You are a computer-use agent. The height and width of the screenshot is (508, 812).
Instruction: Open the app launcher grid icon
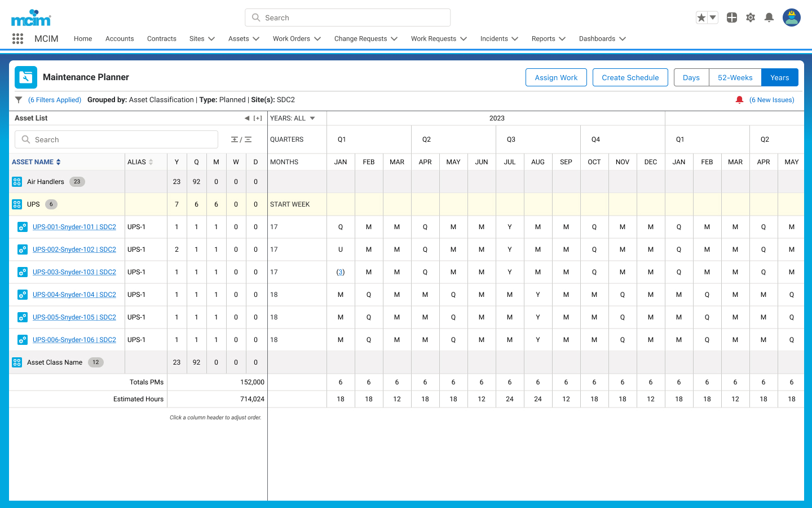tap(17, 38)
